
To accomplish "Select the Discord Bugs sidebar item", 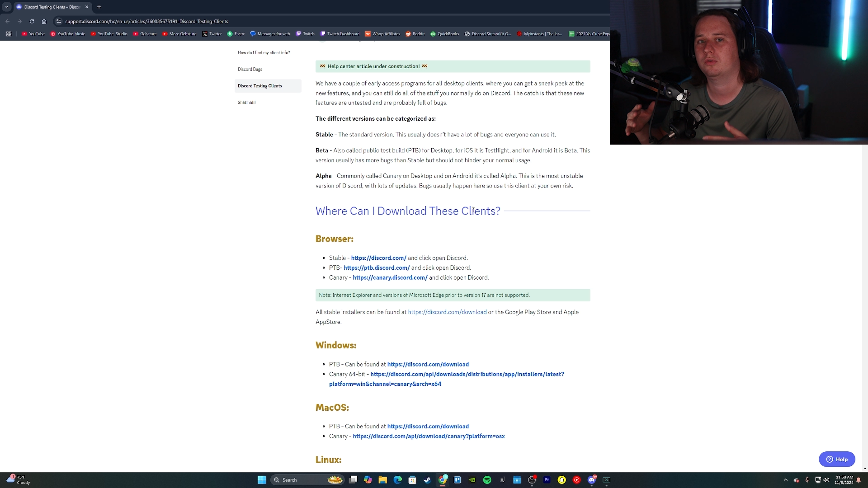I will [x=250, y=69].
